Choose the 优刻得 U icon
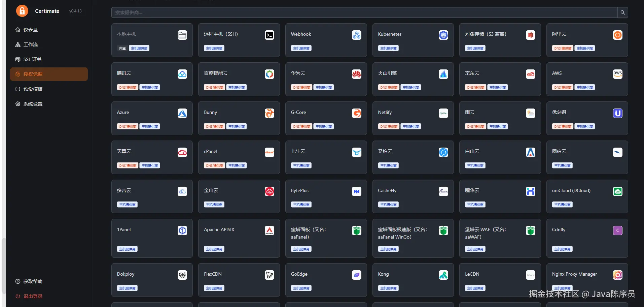Image resolution: width=644 pixels, height=307 pixels. (618, 113)
